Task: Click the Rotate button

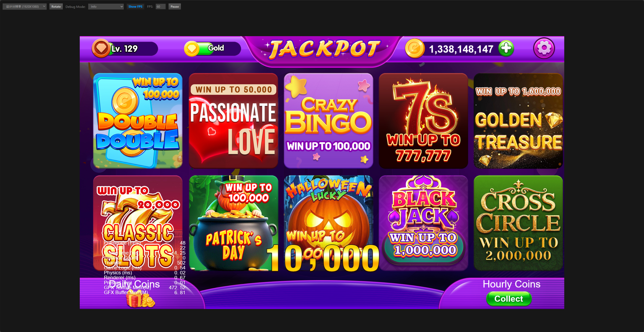Action: pos(56,6)
